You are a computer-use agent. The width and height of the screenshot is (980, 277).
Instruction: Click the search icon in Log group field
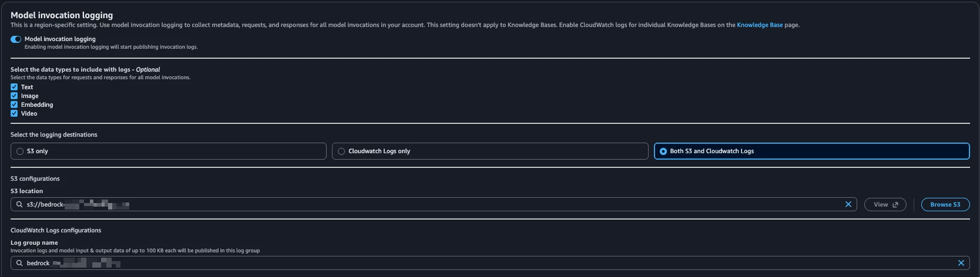19,263
